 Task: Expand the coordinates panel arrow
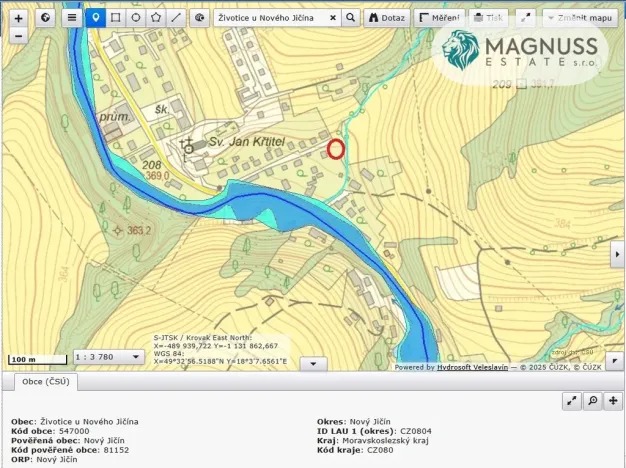click(314, 364)
